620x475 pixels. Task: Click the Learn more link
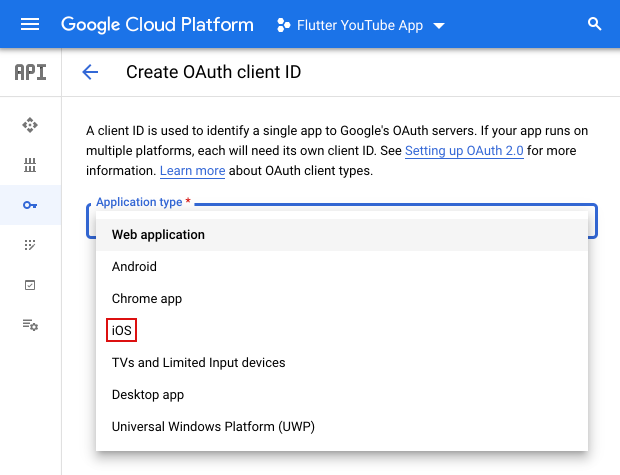(192, 171)
